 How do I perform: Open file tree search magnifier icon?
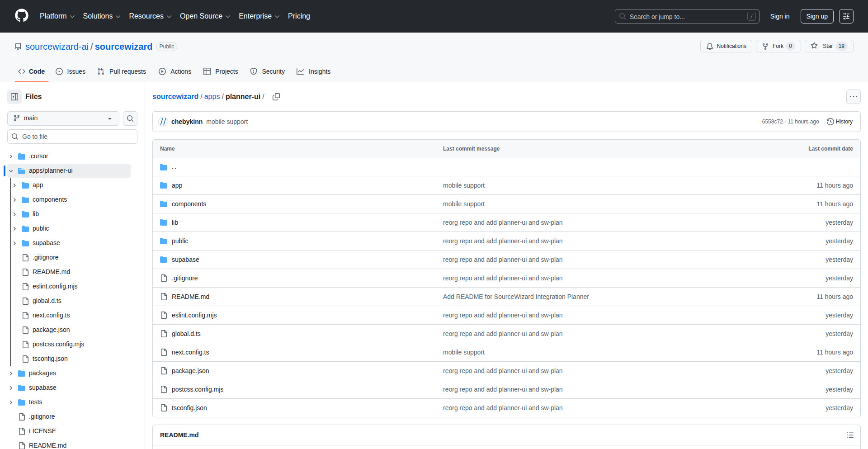click(x=130, y=118)
